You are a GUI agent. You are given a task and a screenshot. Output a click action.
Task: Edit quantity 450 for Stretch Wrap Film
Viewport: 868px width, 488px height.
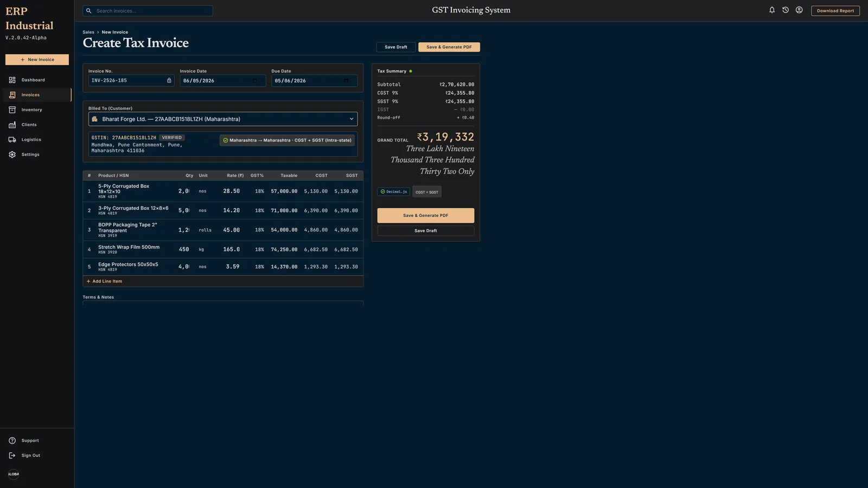click(x=184, y=250)
